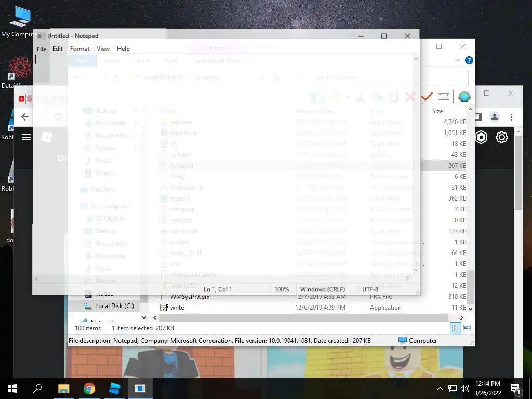Click the 1,051 KB size cell
The height and width of the screenshot is (399, 532).
pos(455,132)
